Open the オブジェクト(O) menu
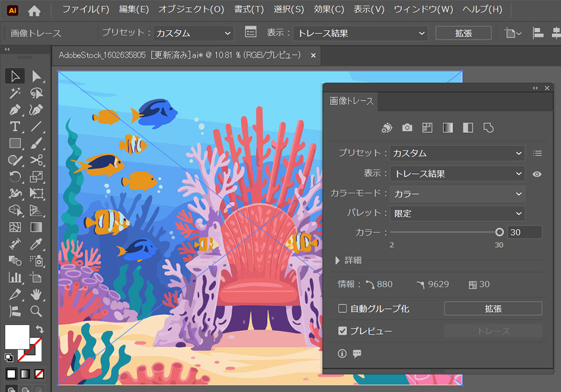The width and height of the screenshot is (561, 392). click(x=191, y=9)
